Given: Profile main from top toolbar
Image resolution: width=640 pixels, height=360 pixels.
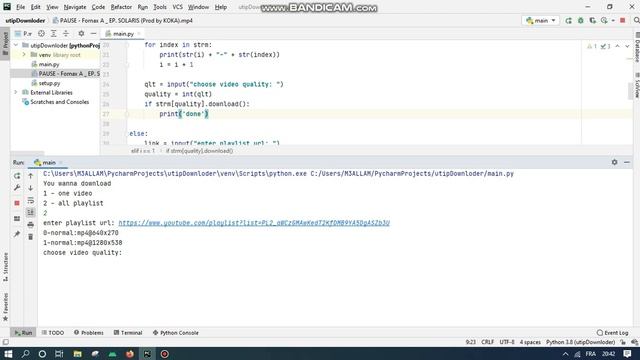Looking at the screenshot, I should pyautogui.click(x=604, y=20).
